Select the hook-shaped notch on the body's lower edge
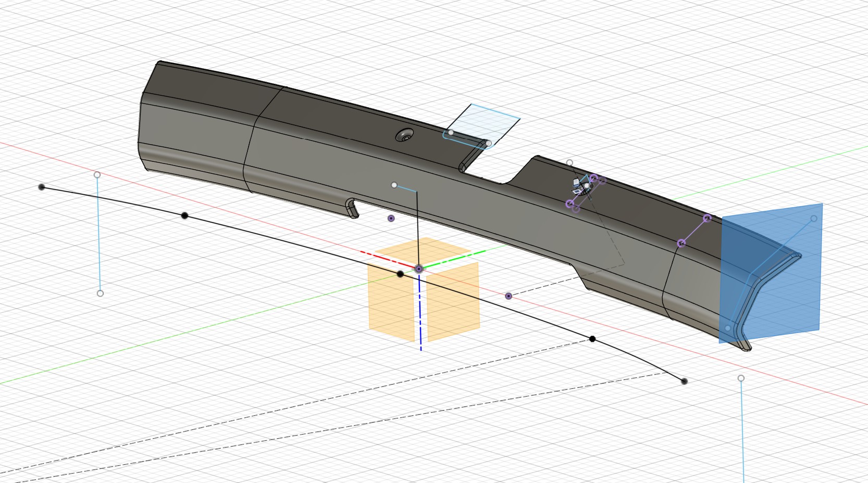 coord(352,207)
